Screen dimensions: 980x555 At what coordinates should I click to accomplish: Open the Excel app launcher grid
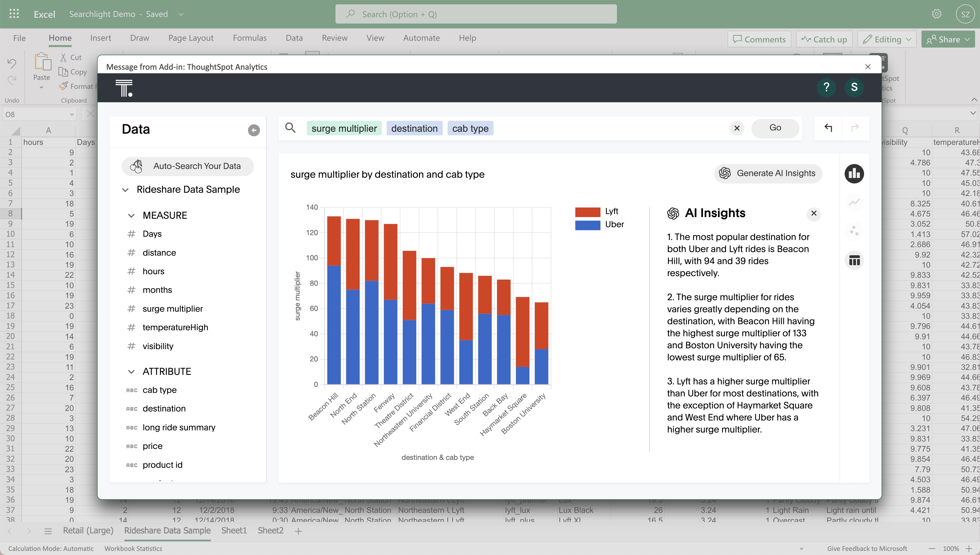(14, 14)
